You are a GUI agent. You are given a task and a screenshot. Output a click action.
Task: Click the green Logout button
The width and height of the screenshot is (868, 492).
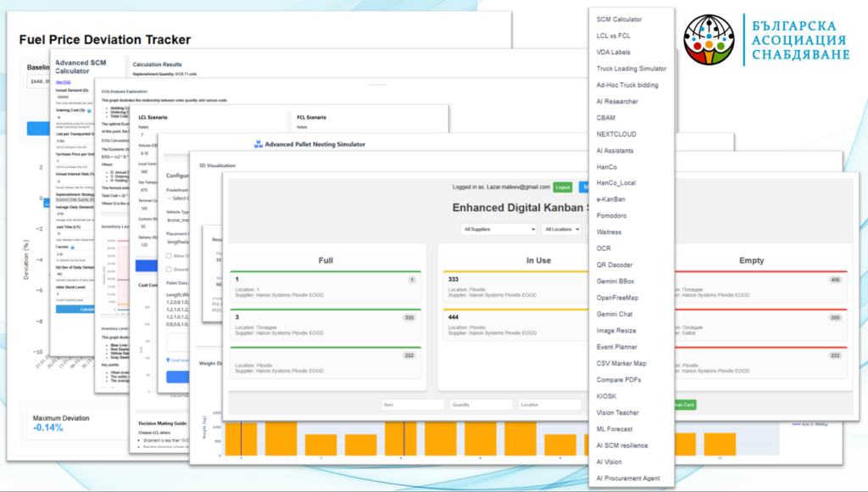coord(562,187)
